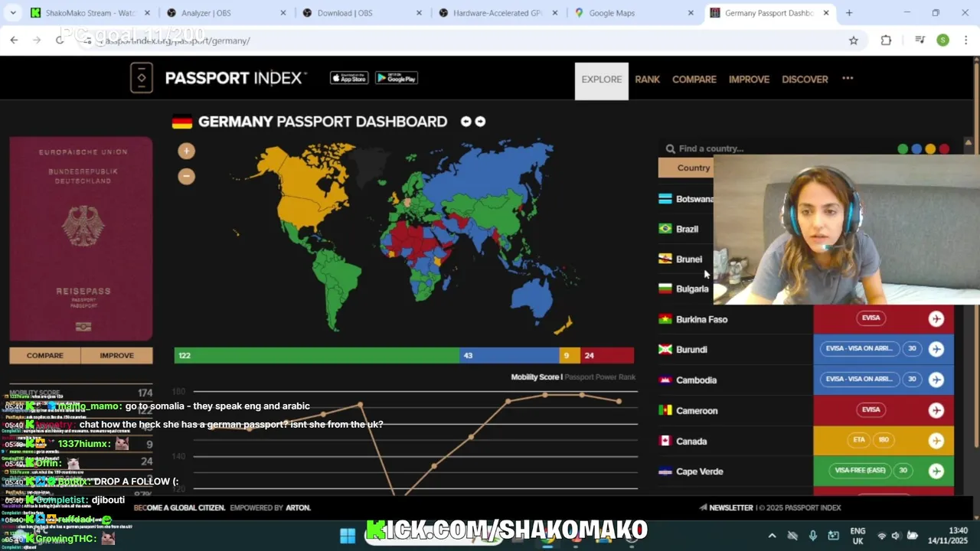The height and width of the screenshot is (551, 980).
Task: Open the Chrome three-dot menu
Action: pyautogui.click(x=965, y=41)
